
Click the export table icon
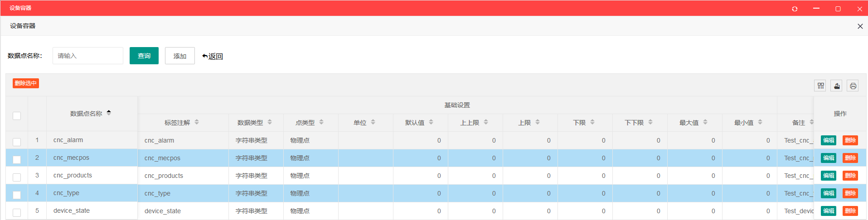tap(837, 86)
